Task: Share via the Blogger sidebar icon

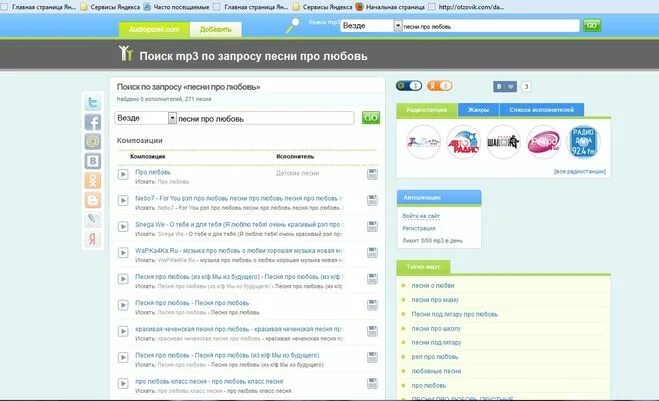Action: [x=93, y=200]
